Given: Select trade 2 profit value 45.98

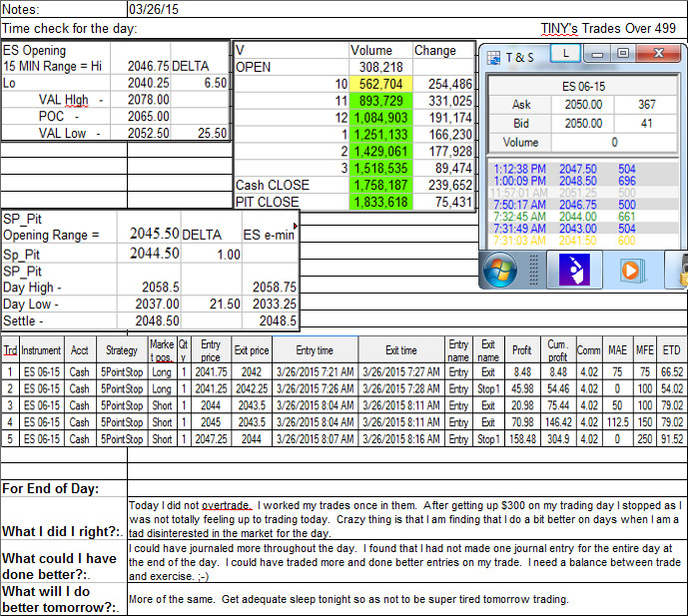Looking at the screenshot, I should (x=522, y=388).
